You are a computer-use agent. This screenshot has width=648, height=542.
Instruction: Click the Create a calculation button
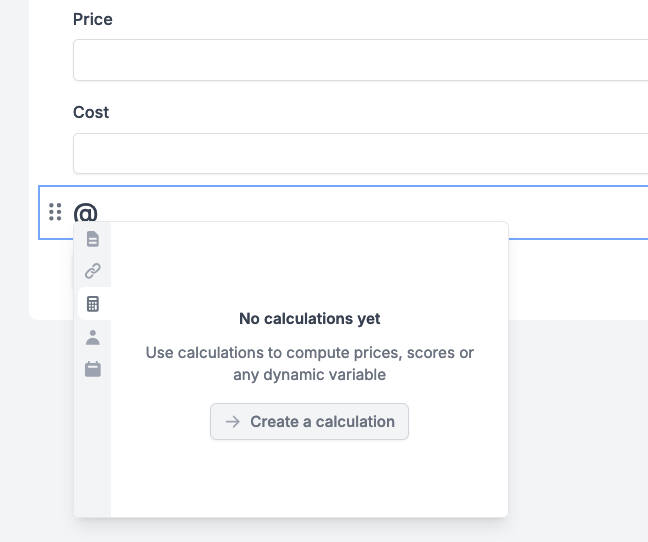pyautogui.click(x=310, y=422)
